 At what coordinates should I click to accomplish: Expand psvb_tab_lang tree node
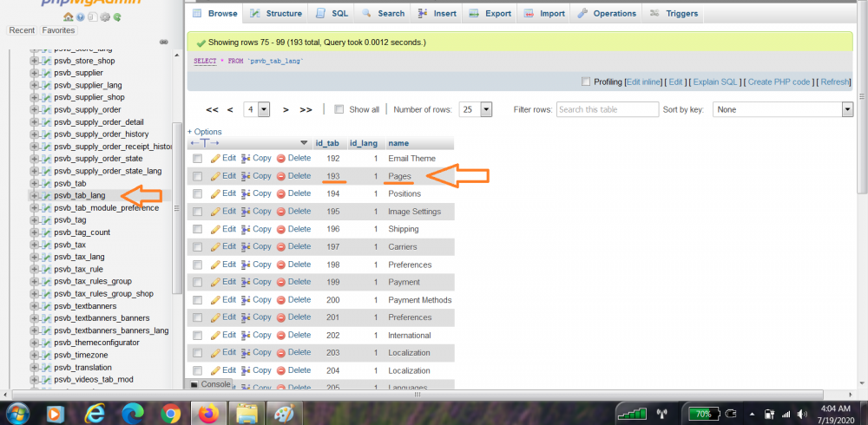click(x=35, y=195)
